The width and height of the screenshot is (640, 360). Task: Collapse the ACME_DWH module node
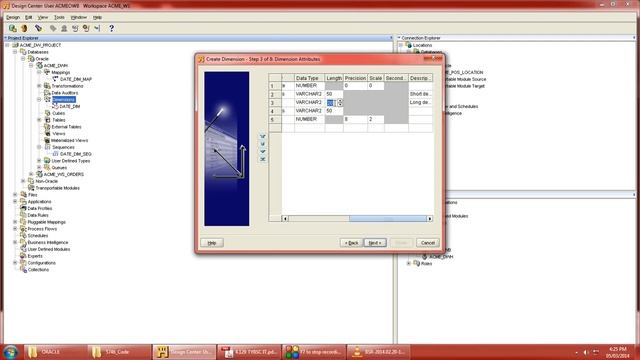pyautogui.click(x=31, y=65)
